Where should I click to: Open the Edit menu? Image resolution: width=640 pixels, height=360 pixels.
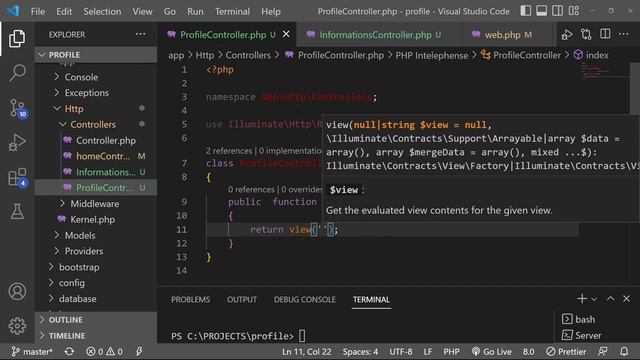pos(64,11)
